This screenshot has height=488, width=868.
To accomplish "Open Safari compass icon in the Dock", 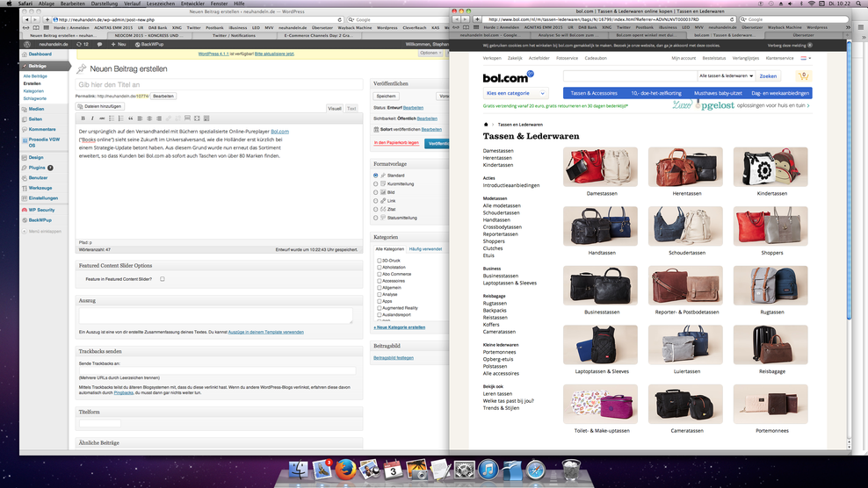I will coord(536,470).
